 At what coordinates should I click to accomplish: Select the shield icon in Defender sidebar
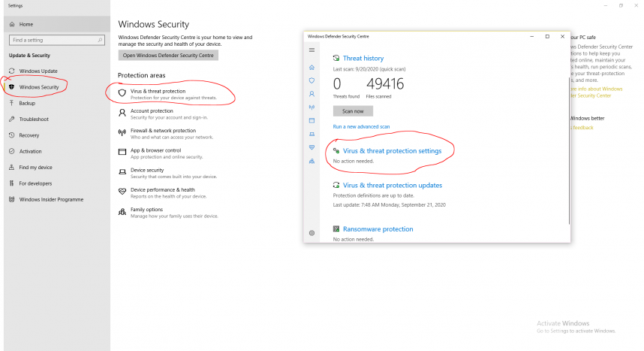pyautogui.click(x=311, y=80)
